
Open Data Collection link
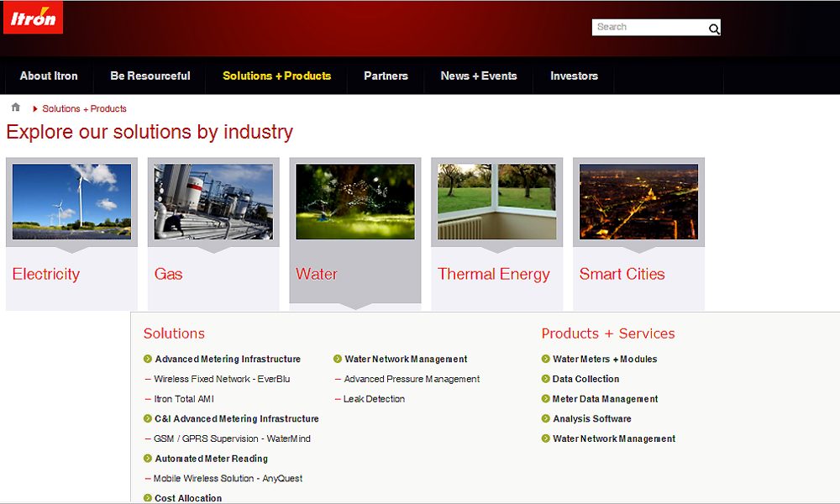585,379
